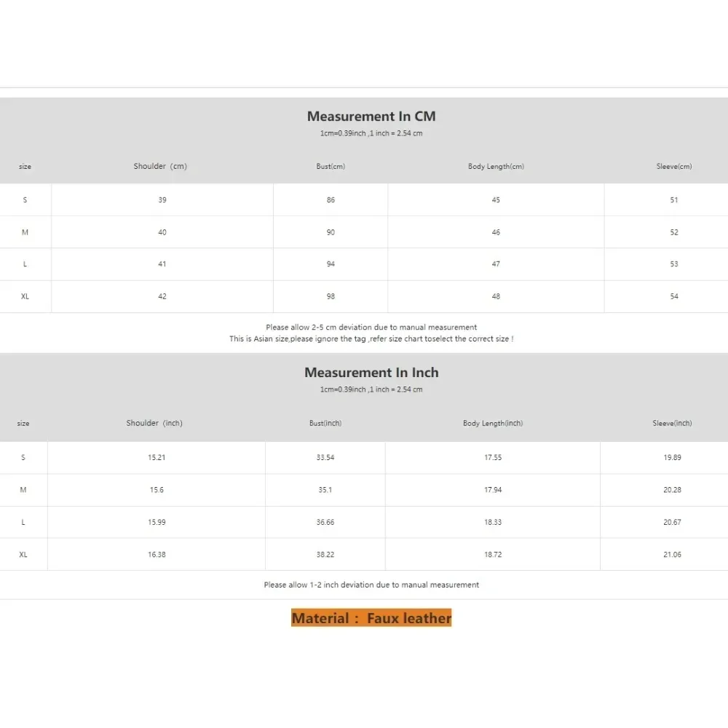Click the body length value 47 cell
This screenshot has width=728, height=728.
pyautogui.click(x=496, y=264)
